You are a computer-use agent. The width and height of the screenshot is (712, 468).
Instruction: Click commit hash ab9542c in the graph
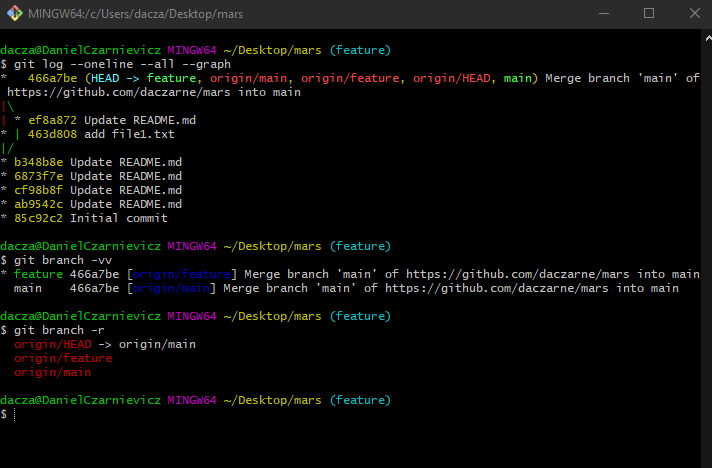38,204
